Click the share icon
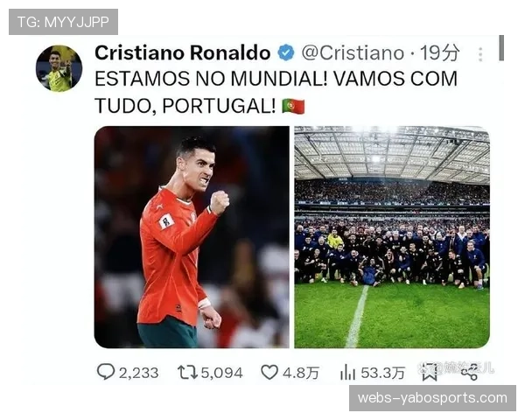The height and width of the screenshot is (420, 525). point(469,373)
